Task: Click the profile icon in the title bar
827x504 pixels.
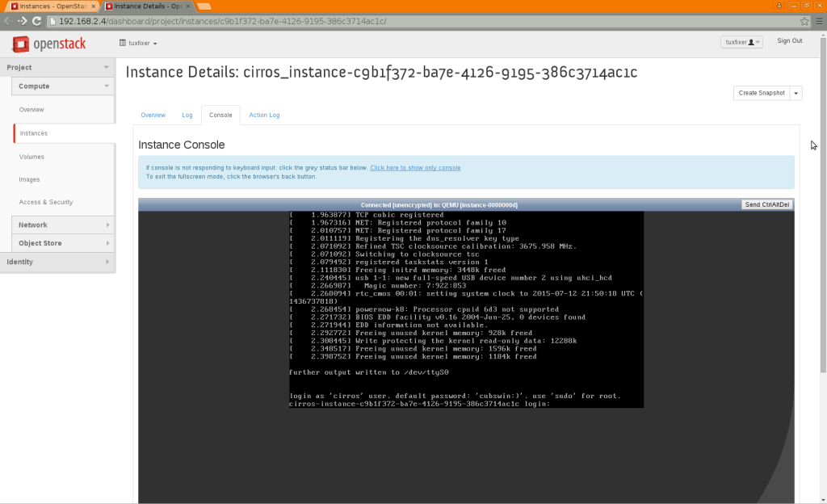Action: click(x=752, y=41)
